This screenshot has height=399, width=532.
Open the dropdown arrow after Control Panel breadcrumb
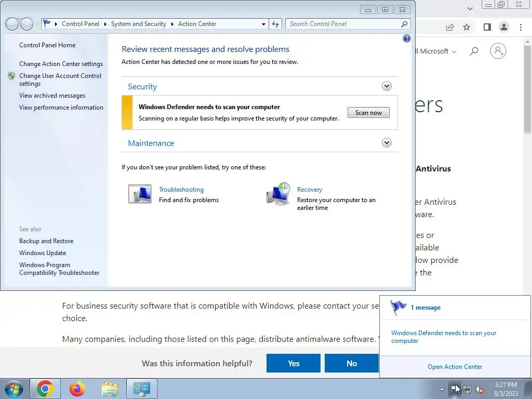[x=105, y=24]
